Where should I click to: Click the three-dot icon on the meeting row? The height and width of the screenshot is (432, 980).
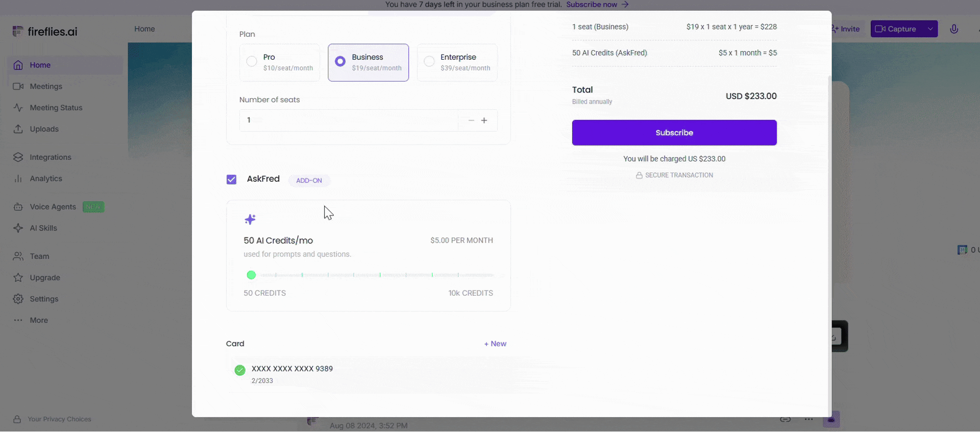pyautogui.click(x=809, y=419)
